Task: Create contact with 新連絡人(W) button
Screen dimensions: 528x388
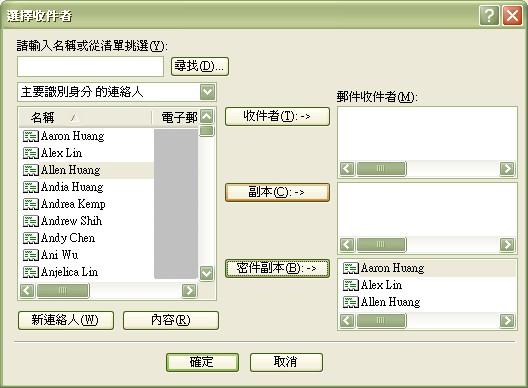Action: pyautogui.click(x=66, y=320)
